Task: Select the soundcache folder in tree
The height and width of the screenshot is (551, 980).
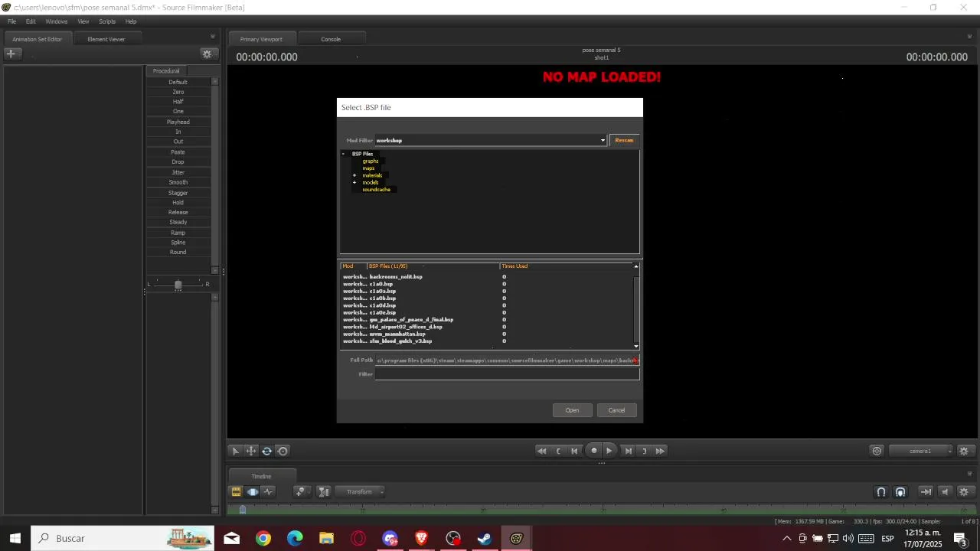Action: pos(376,189)
